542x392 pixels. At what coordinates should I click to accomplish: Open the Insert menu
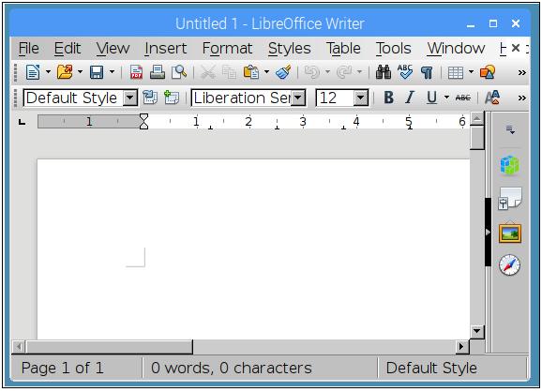[166, 49]
